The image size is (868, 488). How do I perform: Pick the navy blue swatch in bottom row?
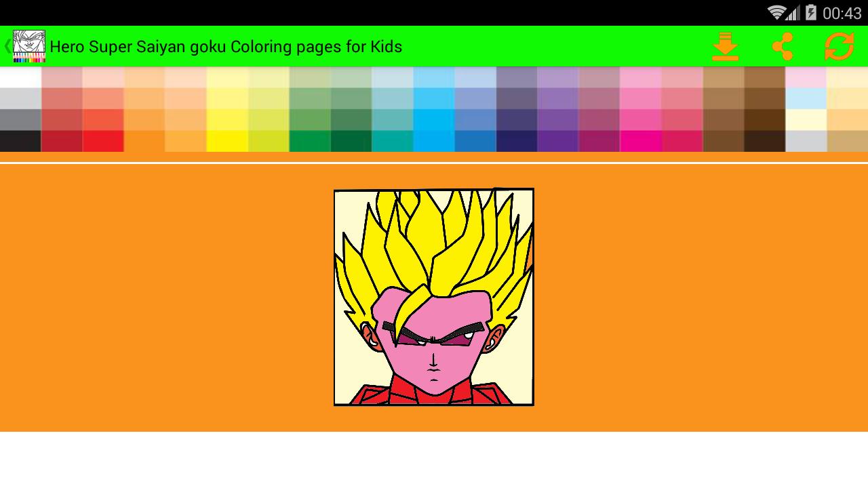[x=517, y=141]
